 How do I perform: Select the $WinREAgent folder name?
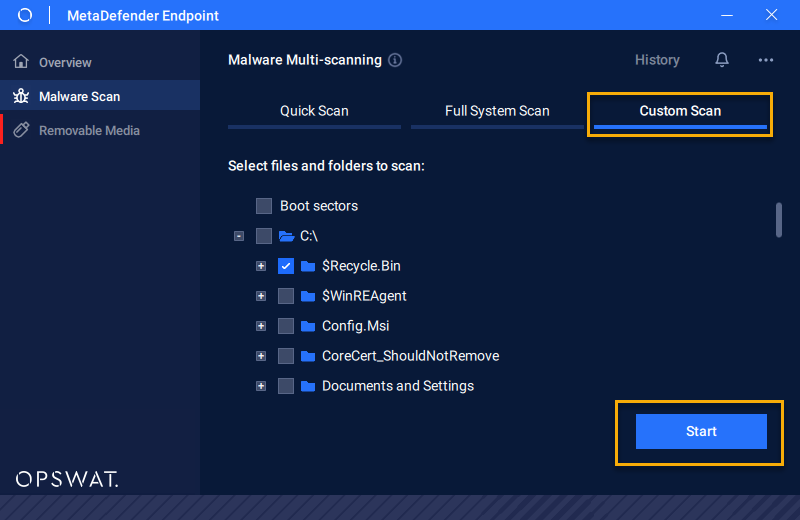(x=364, y=296)
